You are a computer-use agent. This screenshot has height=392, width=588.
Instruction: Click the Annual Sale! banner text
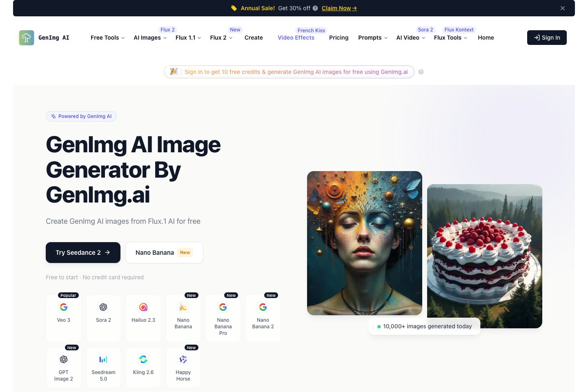[258, 8]
